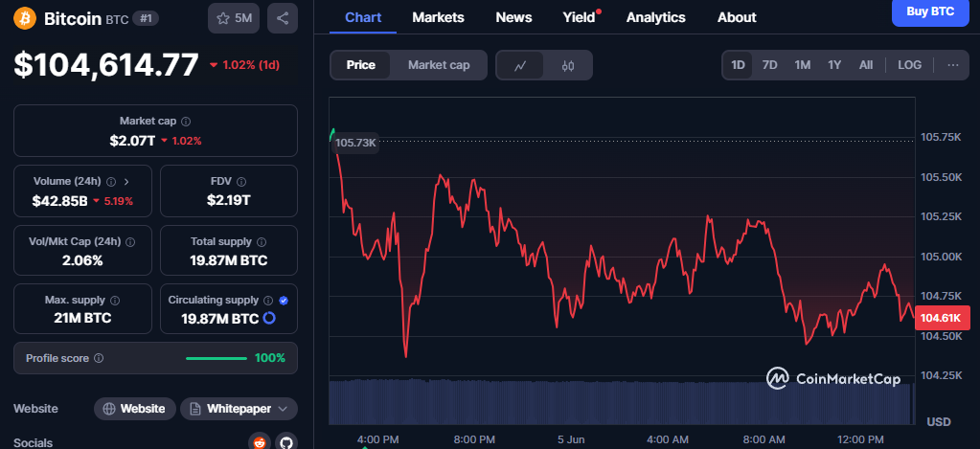This screenshot has height=449, width=980.
Task: Click the 100% profile score value
Action: click(x=270, y=358)
